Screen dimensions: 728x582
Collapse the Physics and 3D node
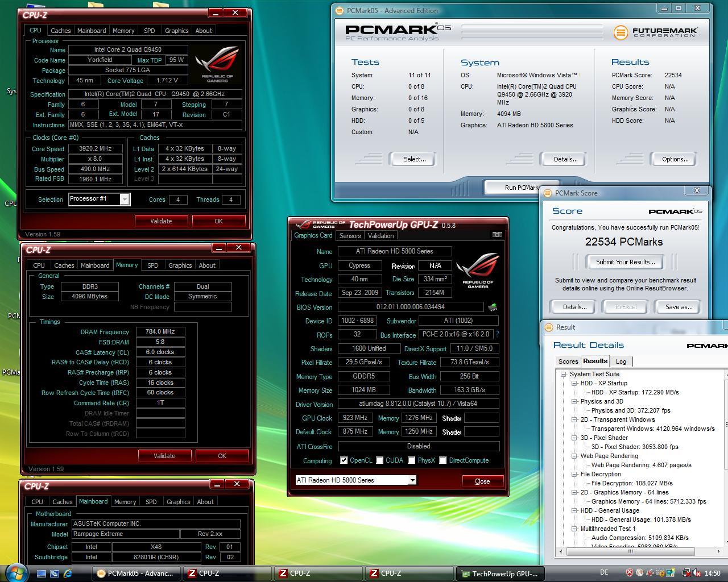[574, 401]
